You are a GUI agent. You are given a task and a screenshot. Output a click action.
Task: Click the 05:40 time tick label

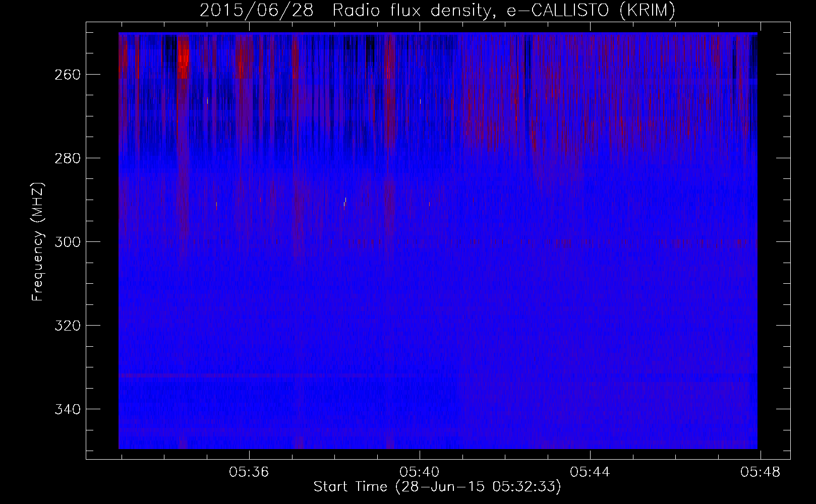pos(420,472)
